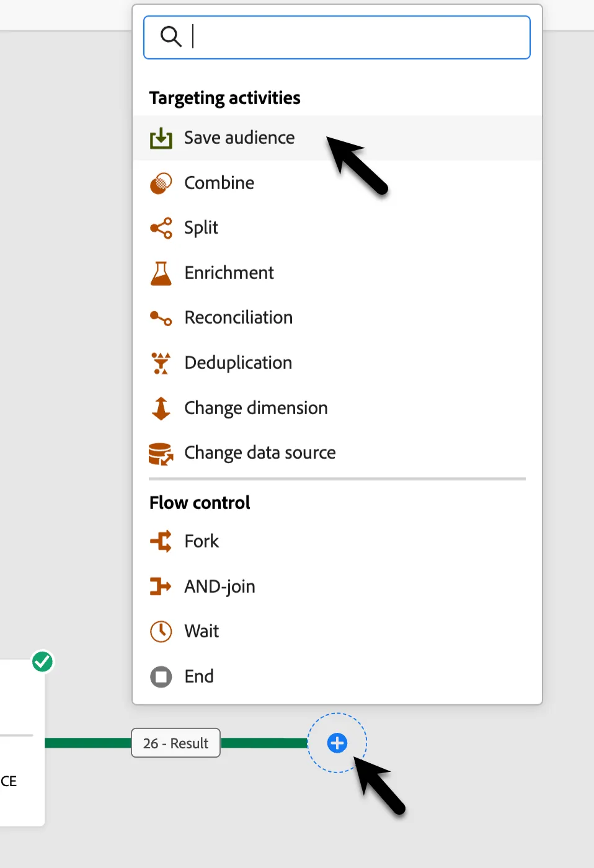
Task: Pick the AND-join flow control item
Action: coord(337,586)
